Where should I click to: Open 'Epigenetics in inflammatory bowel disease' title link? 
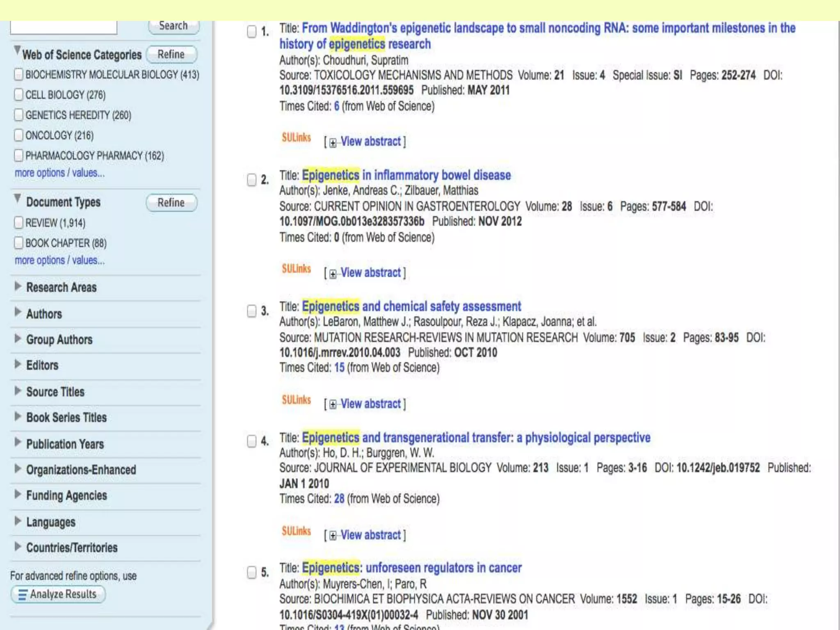(x=406, y=176)
